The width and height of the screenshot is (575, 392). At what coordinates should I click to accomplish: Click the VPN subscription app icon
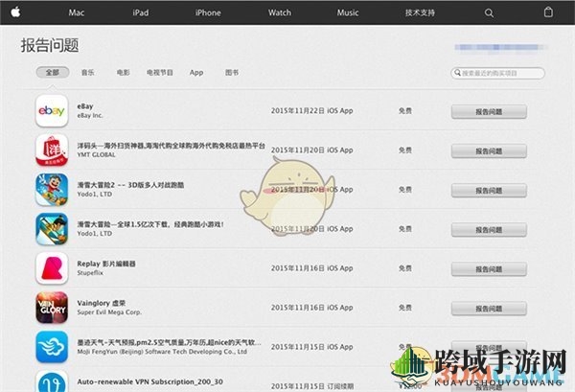click(x=52, y=381)
